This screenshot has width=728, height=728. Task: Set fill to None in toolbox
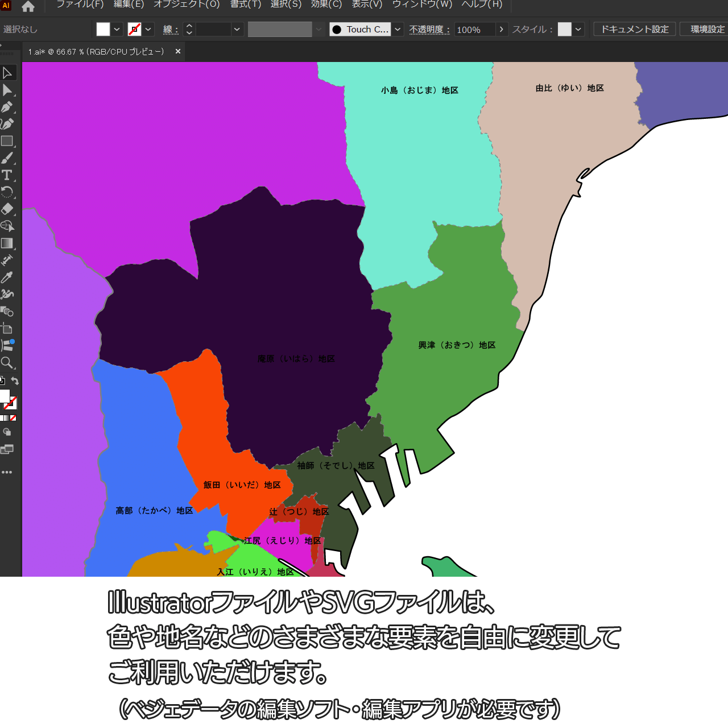(13, 418)
